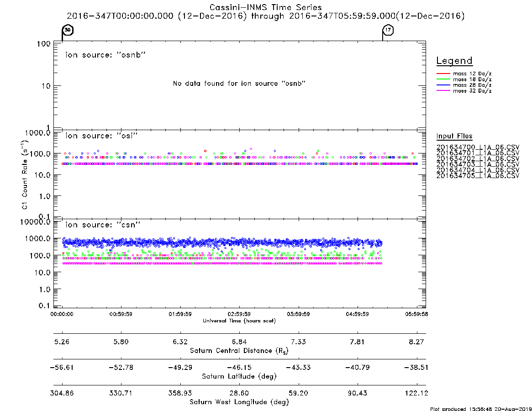
Task: Click the 'C1 Count Rate' y-axis label
Action: point(25,174)
